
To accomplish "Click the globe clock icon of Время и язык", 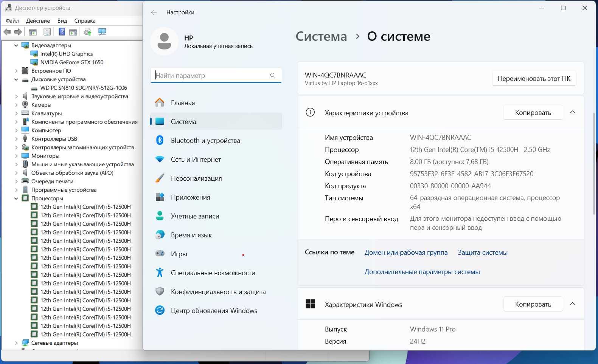I will pos(160,235).
